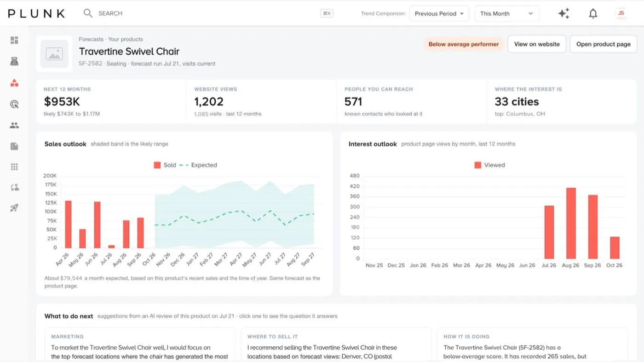The width and height of the screenshot is (644, 362).
Task: Click the search magnifier icon
Action: tap(88, 13)
